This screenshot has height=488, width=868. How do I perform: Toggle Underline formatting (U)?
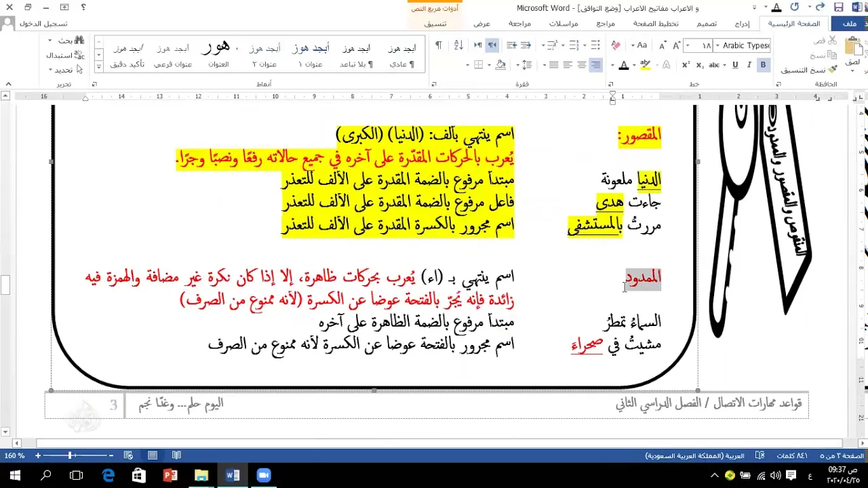point(735,65)
